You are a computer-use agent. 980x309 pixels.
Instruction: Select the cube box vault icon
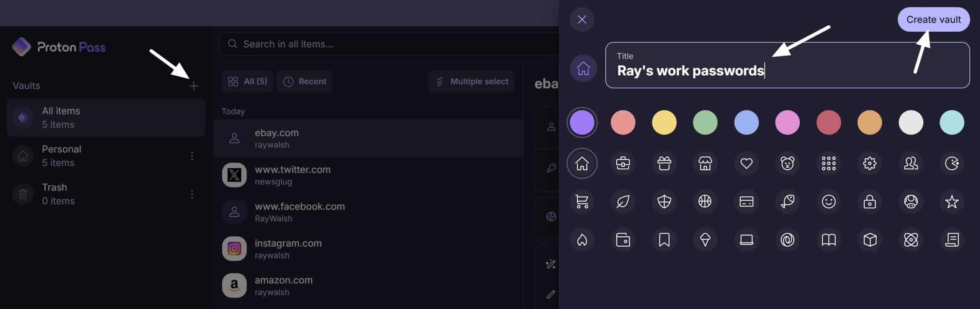coord(870,240)
